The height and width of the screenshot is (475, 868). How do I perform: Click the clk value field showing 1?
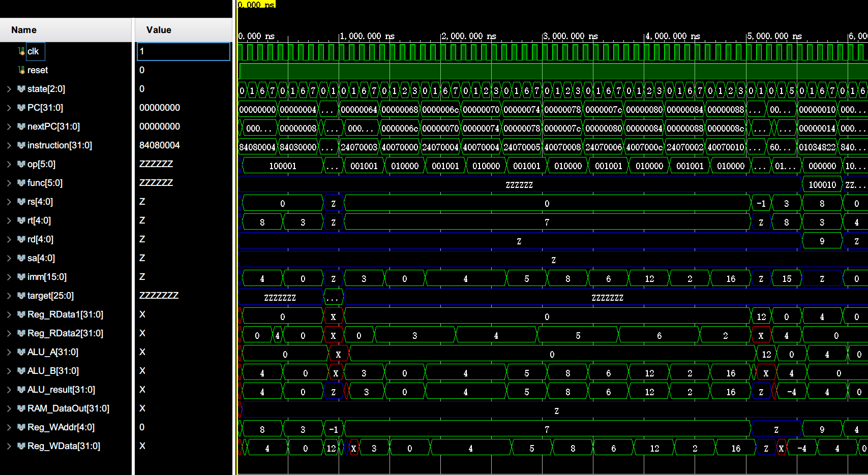[x=184, y=51]
